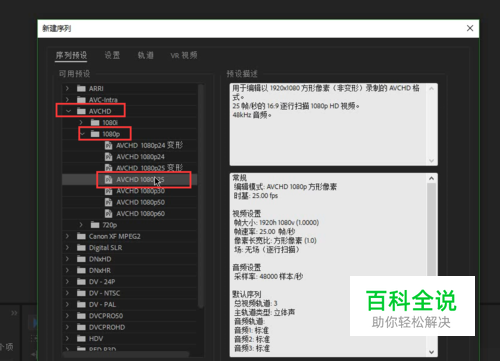Click the DNxHR folder icon
The height and width of the screenshot is (361, 500).
click(x=81, y=270)
